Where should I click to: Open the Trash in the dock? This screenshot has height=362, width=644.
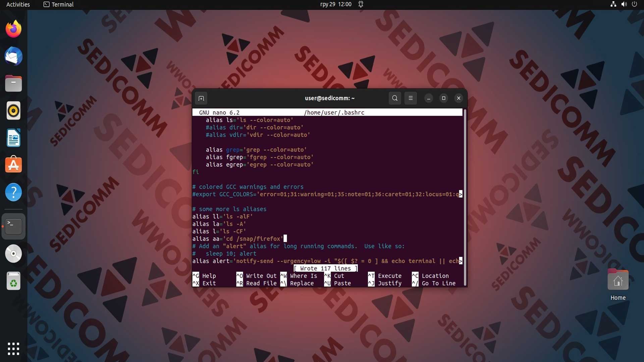tap(13, 281)
